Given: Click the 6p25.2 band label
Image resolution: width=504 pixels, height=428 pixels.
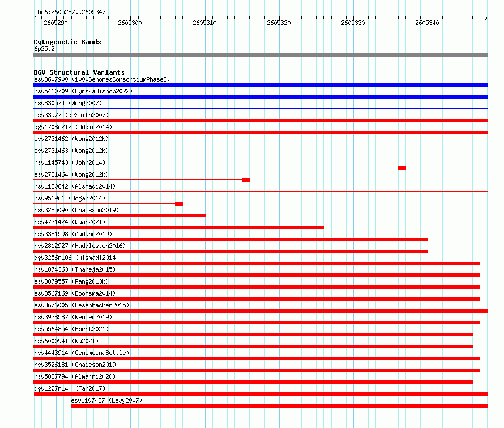Looking at the screenshot, I should (44, 49).
